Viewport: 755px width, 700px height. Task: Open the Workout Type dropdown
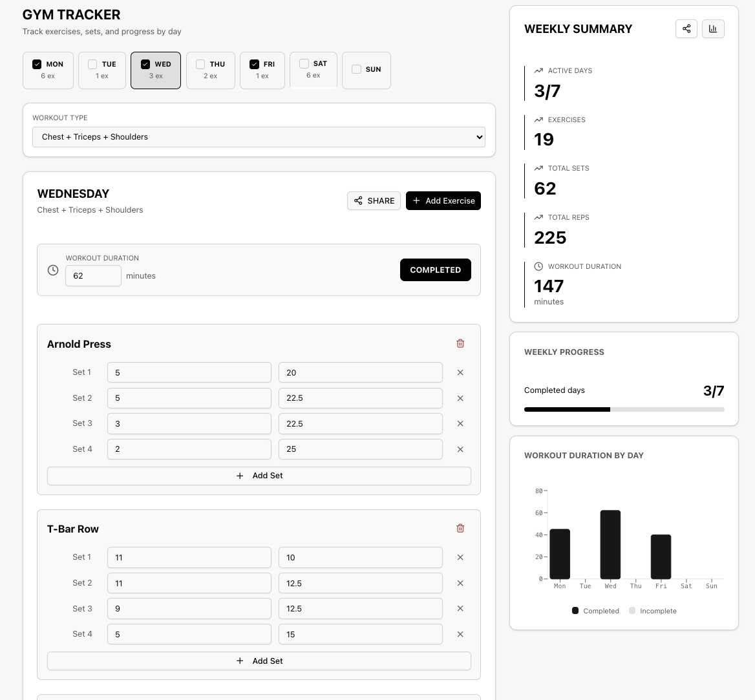pyautogui.click(x=259, y=137)
